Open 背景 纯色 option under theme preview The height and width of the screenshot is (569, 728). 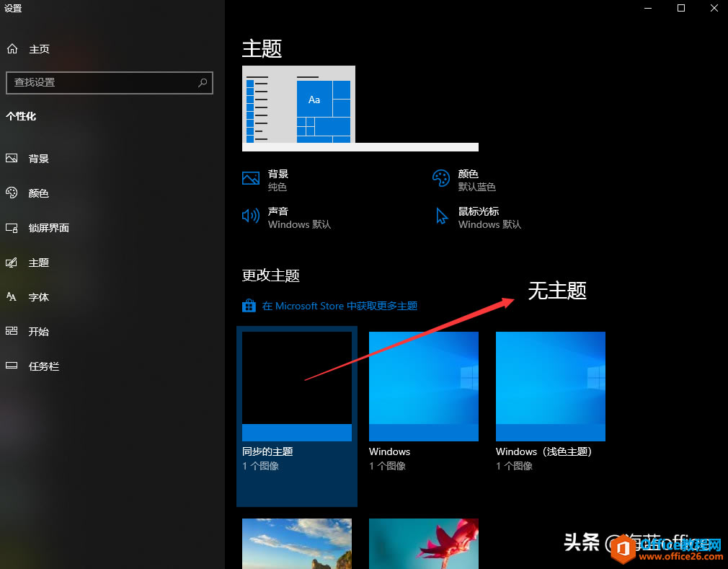(265, 180)
